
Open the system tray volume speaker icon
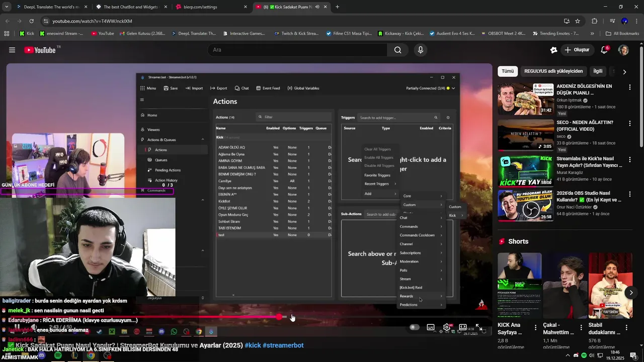tap(592, 355)
